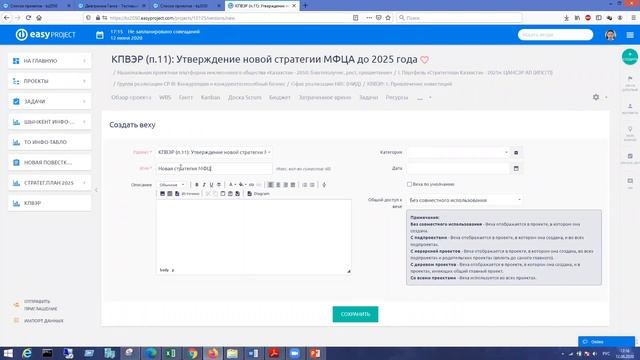Open the project settings gear icon
The height and width of the screenshot is (360, 640).
596,97
